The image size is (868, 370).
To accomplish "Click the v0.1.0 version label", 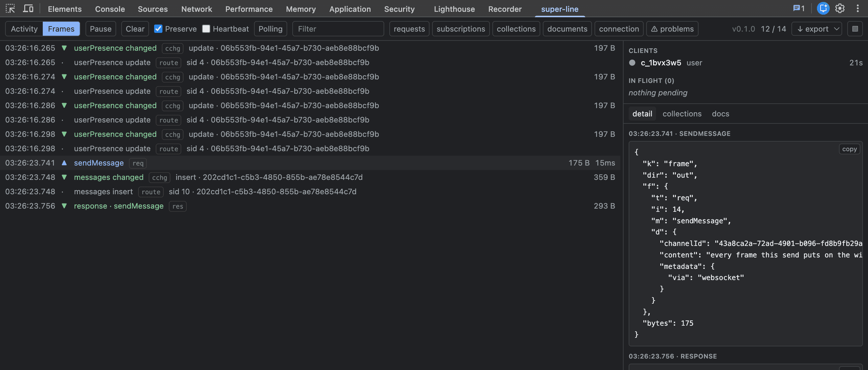I will click(x=743, y=29).
